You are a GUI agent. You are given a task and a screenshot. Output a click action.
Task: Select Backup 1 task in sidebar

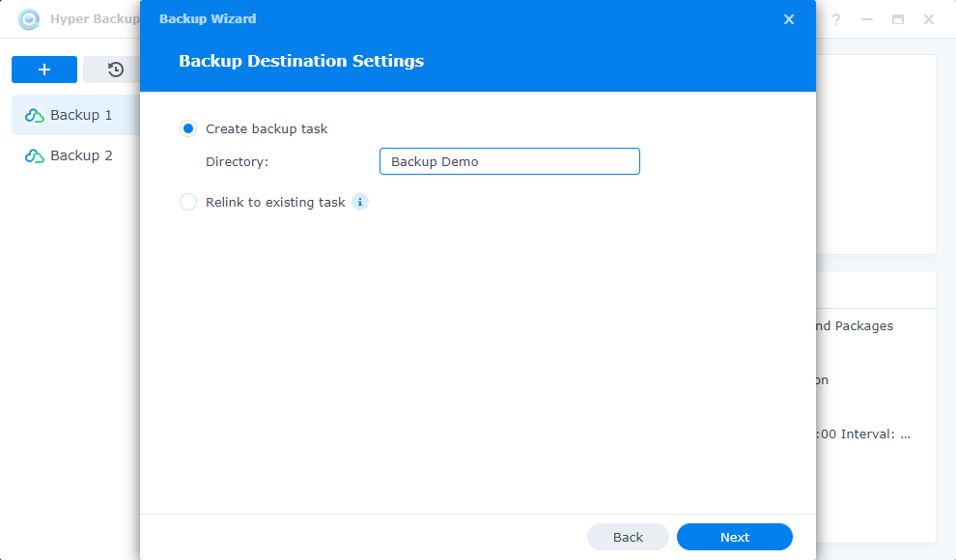click(x=75, y=115)
